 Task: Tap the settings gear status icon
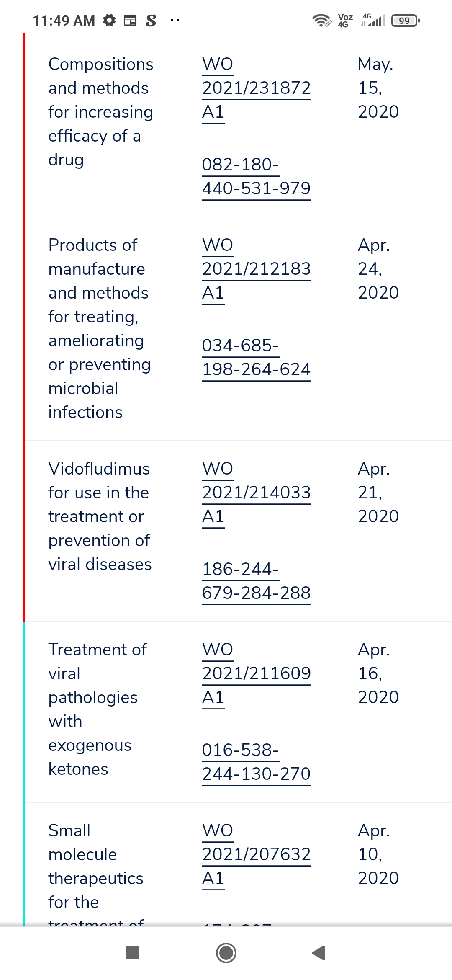[109, 20]
